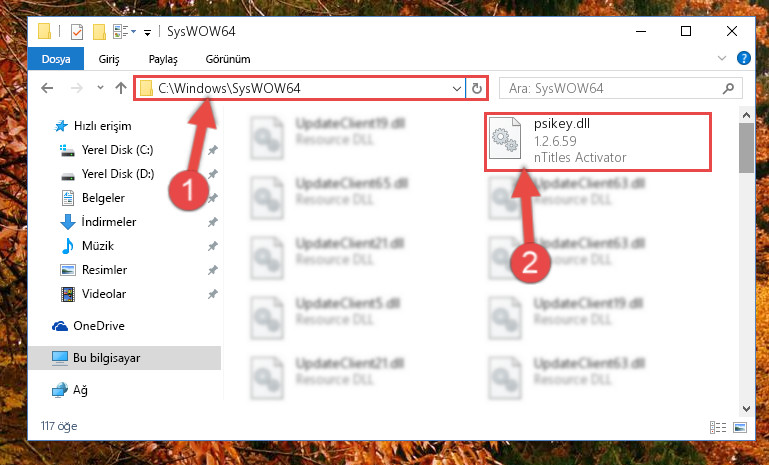The width and height of the screenshot is (769, 465).
Task: Refresh the SysWOW64 folder view
Action: [476, 89]
